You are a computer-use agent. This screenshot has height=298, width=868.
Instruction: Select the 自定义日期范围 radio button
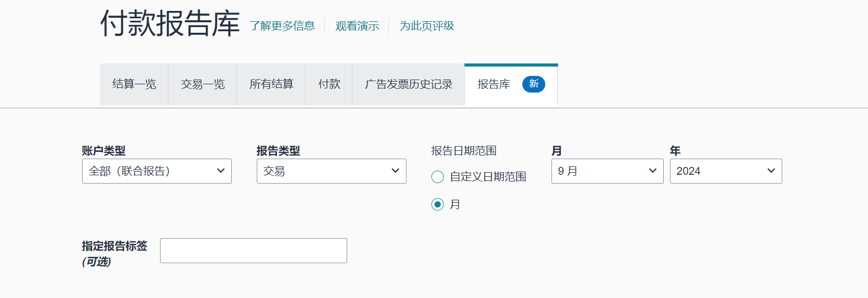tap(438, 177)
